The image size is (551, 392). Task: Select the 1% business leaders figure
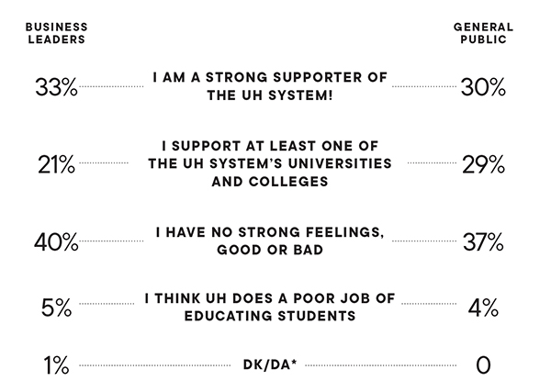pyautogui.click(x=56, y=365)
